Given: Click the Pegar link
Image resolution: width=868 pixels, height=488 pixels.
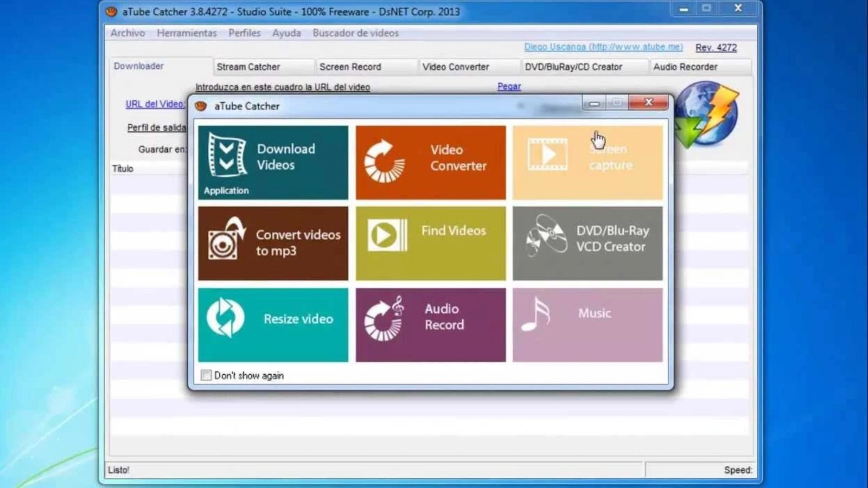Looking at the screenshot, I should (509, 86).
